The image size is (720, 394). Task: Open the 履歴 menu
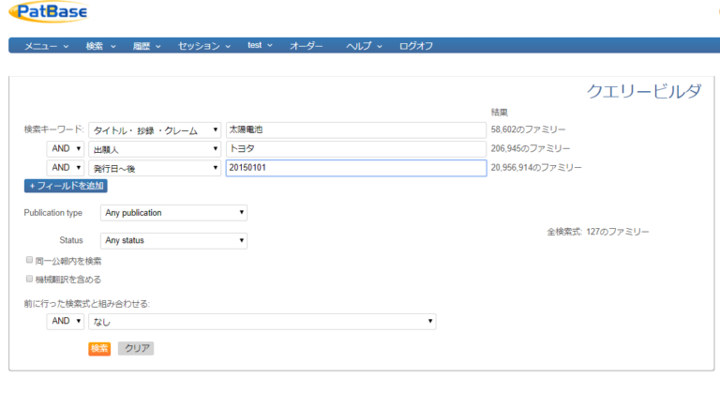click(146, 46)
